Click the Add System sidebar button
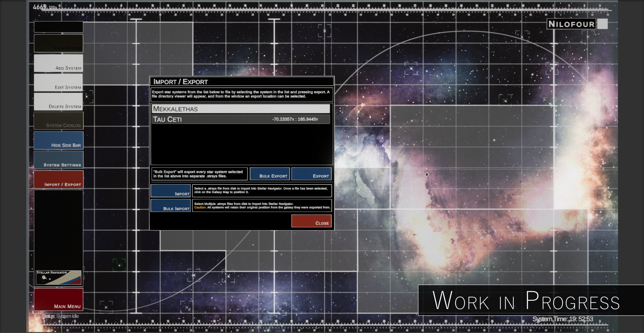 point(58,63)
